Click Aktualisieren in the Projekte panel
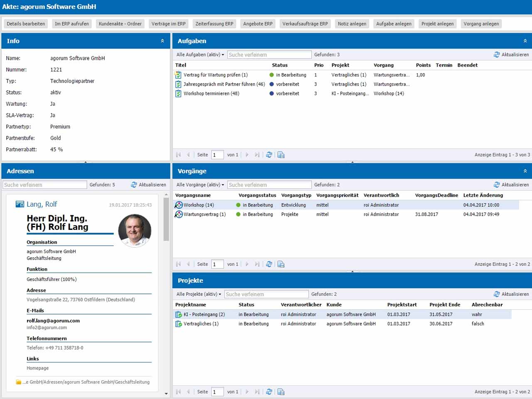Screen dimensions: 532x399 511,294
